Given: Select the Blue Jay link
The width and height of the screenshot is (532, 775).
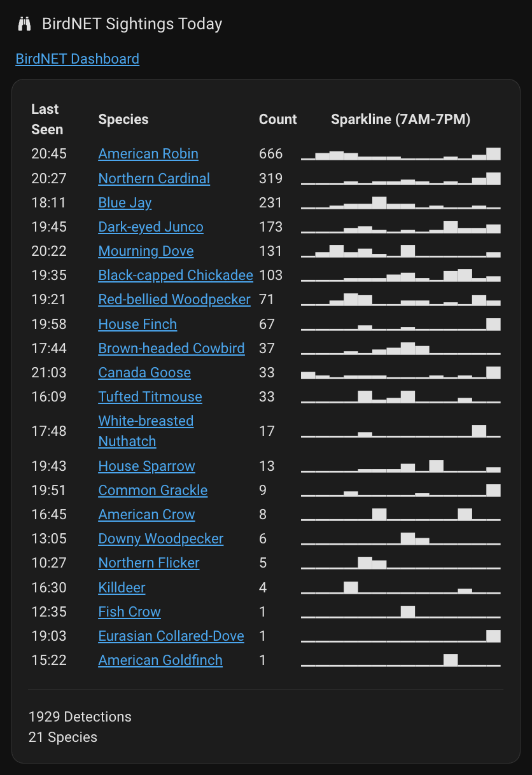Looking at the screenshot, I should tap(125, 203).
